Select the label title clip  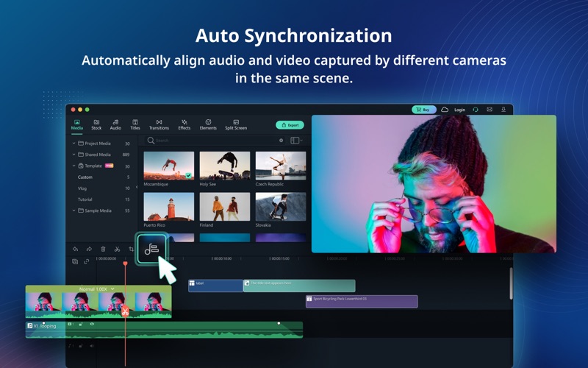pos(215,286)
